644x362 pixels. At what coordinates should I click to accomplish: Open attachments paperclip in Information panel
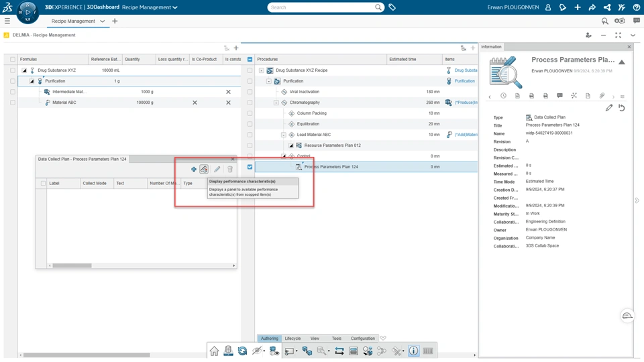click(602, 96)
